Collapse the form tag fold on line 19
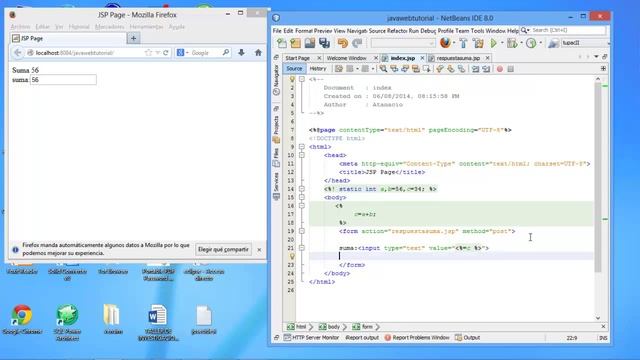The width and height of the screenshot is (640, 360). [302, 231]
